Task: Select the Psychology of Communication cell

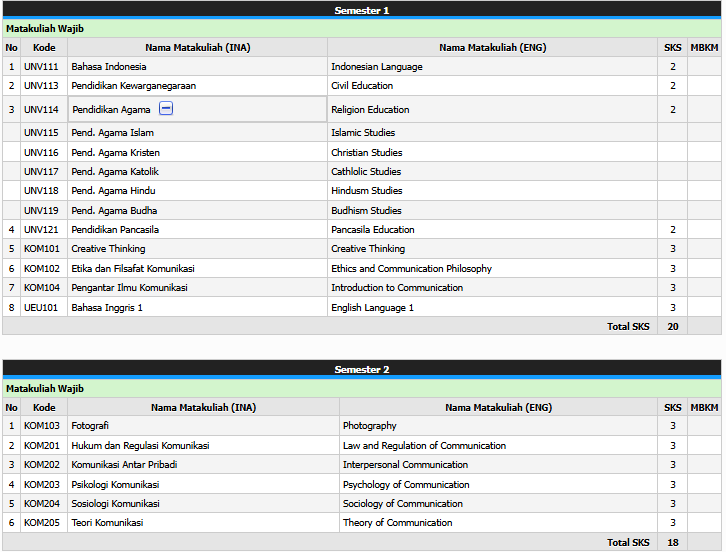Action: [406, 485]
